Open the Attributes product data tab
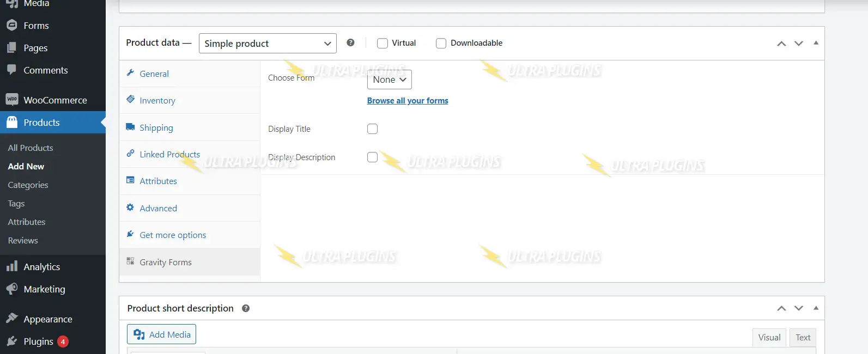 [190, 181]
